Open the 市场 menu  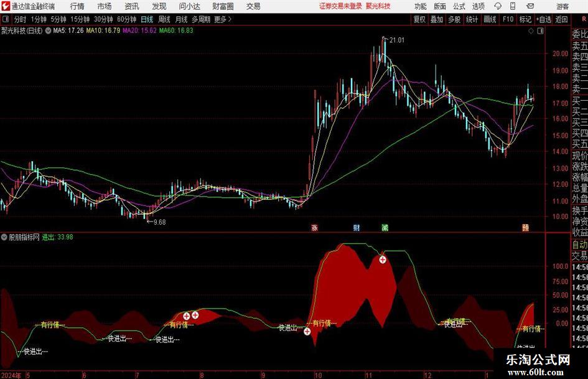(x=105, y=6)
